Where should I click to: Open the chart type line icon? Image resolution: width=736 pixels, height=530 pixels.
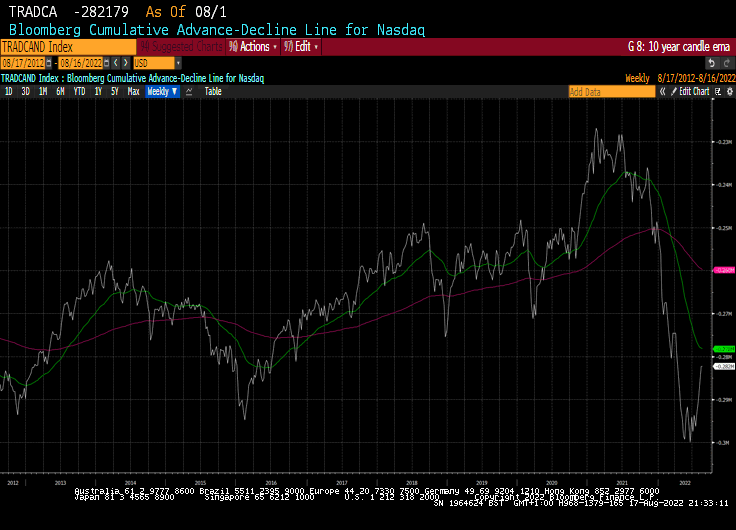(x=189, y=92)
